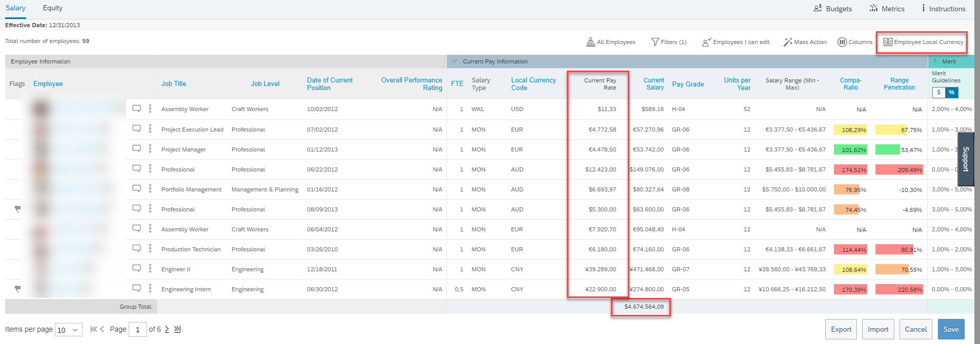The height and width of the screenshot is (344, 980).
Task: Open comment icon for Project Manager row
Action: coord(137,148)
